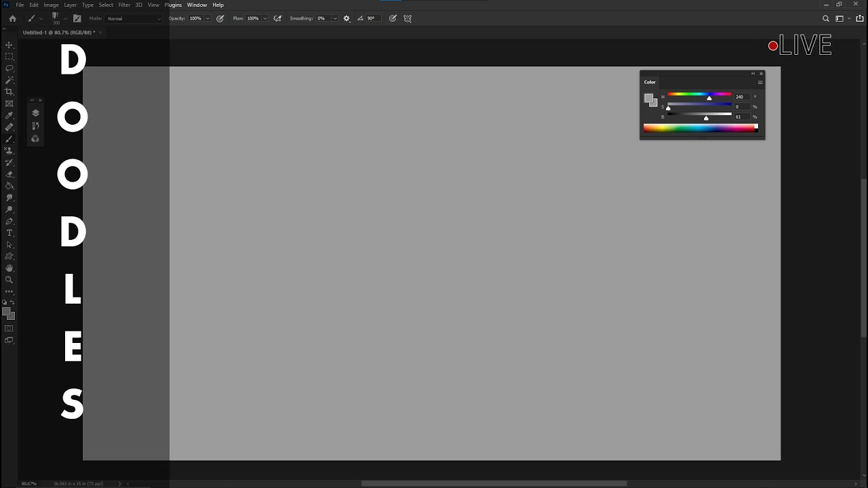Go to the Home screen
The image size is (868, 488).
coord(12,18)
